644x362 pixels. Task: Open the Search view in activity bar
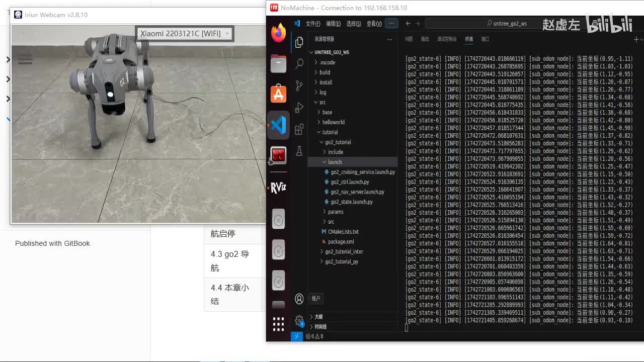tap(299, 63)
